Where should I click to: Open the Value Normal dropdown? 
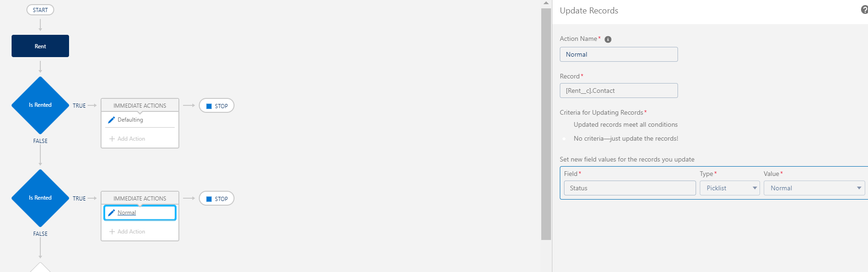point(814,188)
